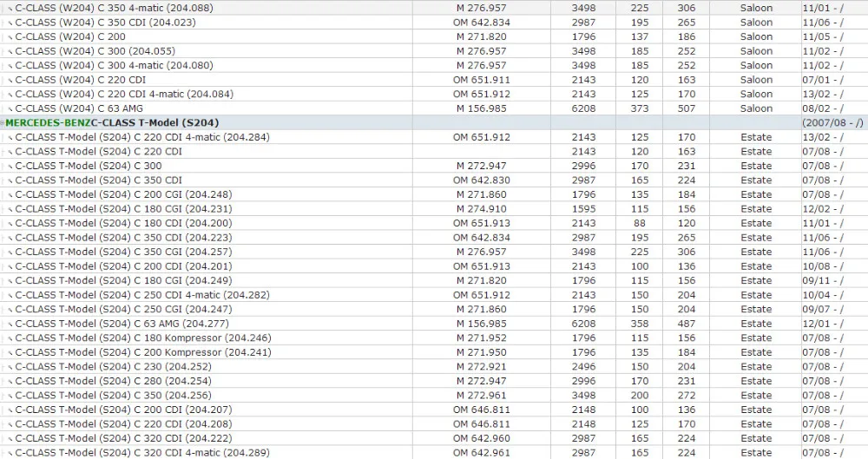
Task: Click the 10/08 - / date cell
Action: 823,266
